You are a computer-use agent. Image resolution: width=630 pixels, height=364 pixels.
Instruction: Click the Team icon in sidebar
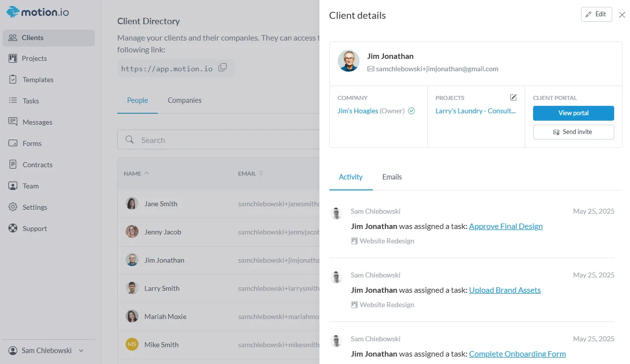[13, 186]
